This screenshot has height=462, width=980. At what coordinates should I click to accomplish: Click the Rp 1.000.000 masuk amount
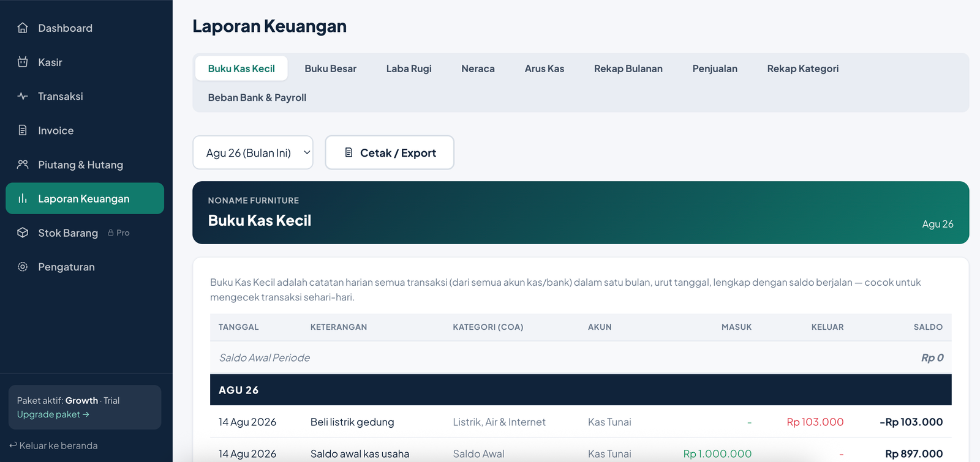(x=717, y=453)
